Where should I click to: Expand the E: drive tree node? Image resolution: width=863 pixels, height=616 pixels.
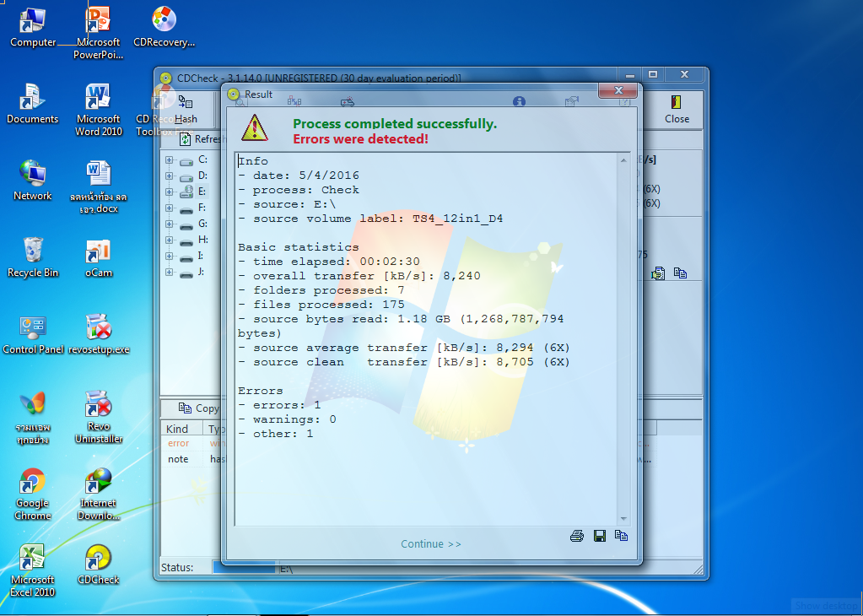(169, 192)
